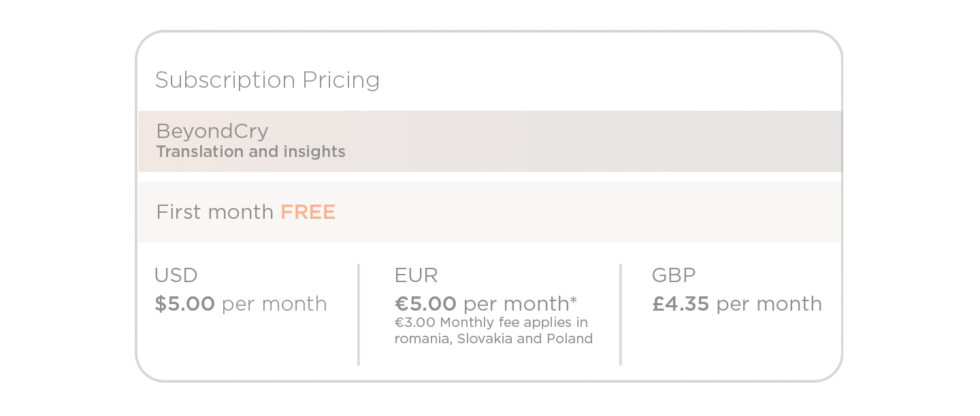Click the £4.35 price amount

(681, 304)
